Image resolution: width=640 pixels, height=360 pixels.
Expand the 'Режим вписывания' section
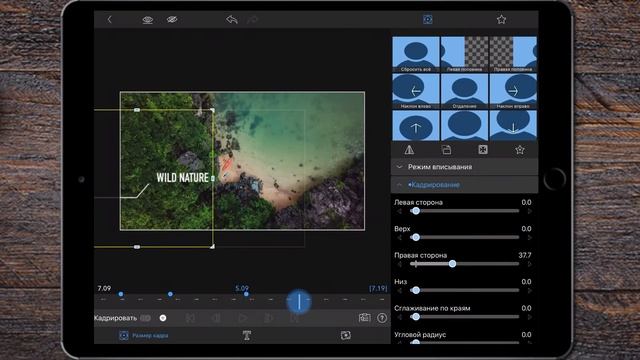(464, 167)
